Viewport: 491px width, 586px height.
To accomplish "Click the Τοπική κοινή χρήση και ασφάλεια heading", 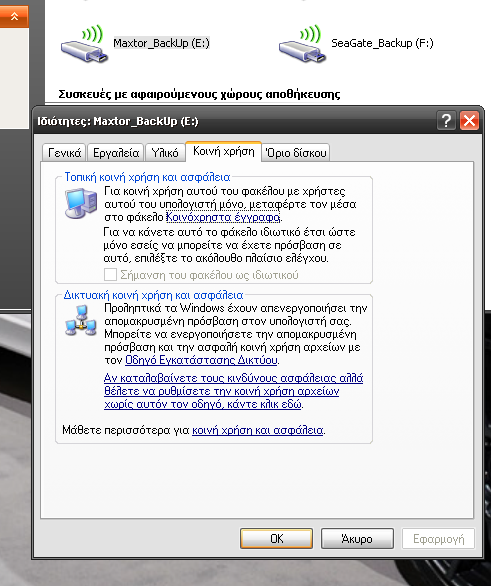I will click(x=147, y=177).
